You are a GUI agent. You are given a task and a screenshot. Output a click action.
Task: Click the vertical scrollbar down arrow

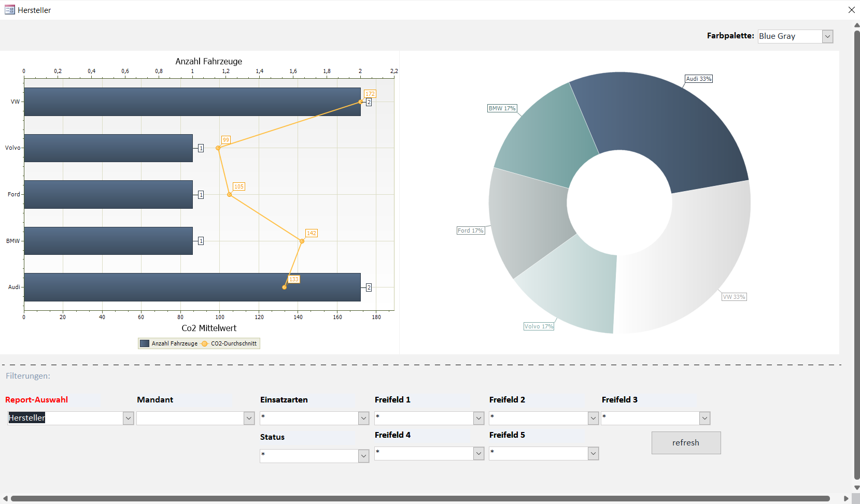pyautogui.click(x=857, y=487)
